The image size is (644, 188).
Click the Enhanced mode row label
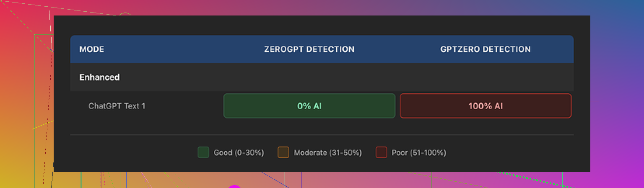(x=99, y=77)
